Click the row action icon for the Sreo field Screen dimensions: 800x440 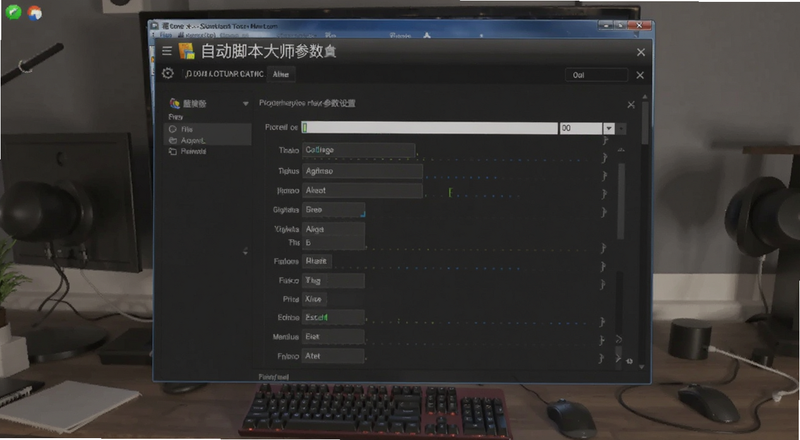coord(605,212)
